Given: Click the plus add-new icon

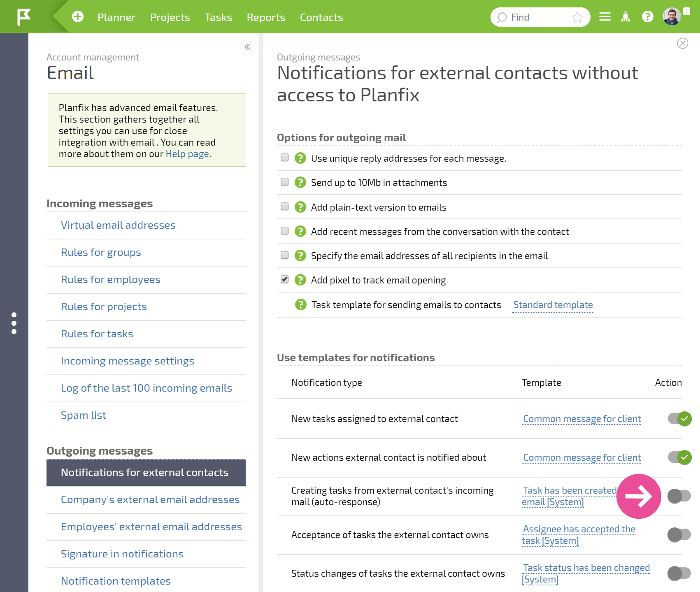Looking at the screenshot, I should pos(78,16).
